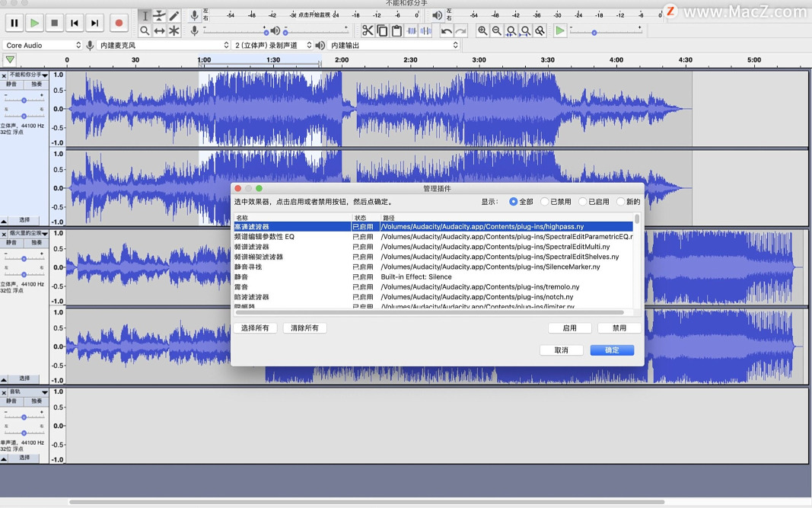Click the Cut scissors icon
The image size is (812, 508).
pos(368,30)
